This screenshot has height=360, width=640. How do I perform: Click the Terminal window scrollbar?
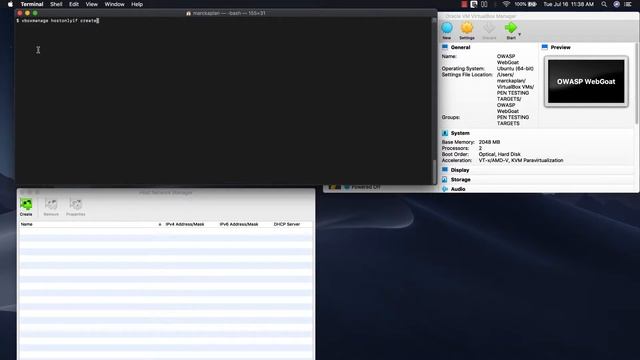click(x=434, y=172)
